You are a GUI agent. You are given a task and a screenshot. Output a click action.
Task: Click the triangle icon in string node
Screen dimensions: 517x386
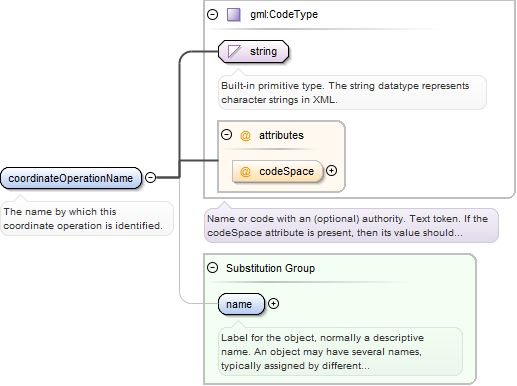[x=234, y=52]
